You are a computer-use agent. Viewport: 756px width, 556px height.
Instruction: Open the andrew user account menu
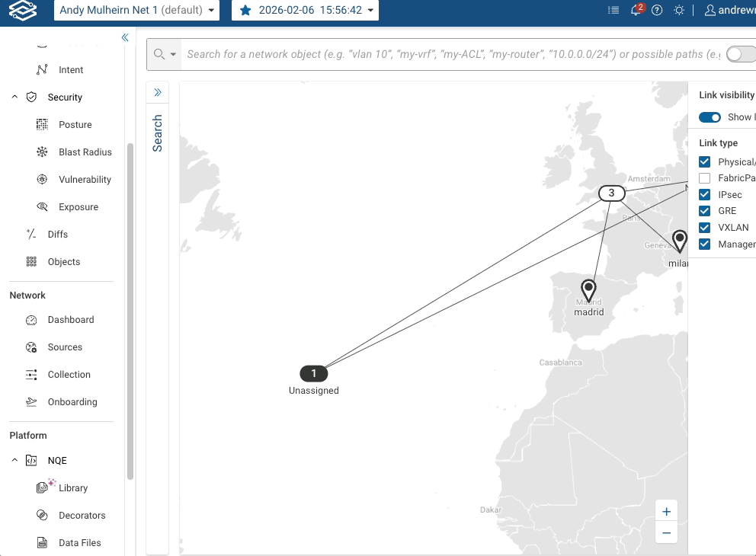point(729,10)
